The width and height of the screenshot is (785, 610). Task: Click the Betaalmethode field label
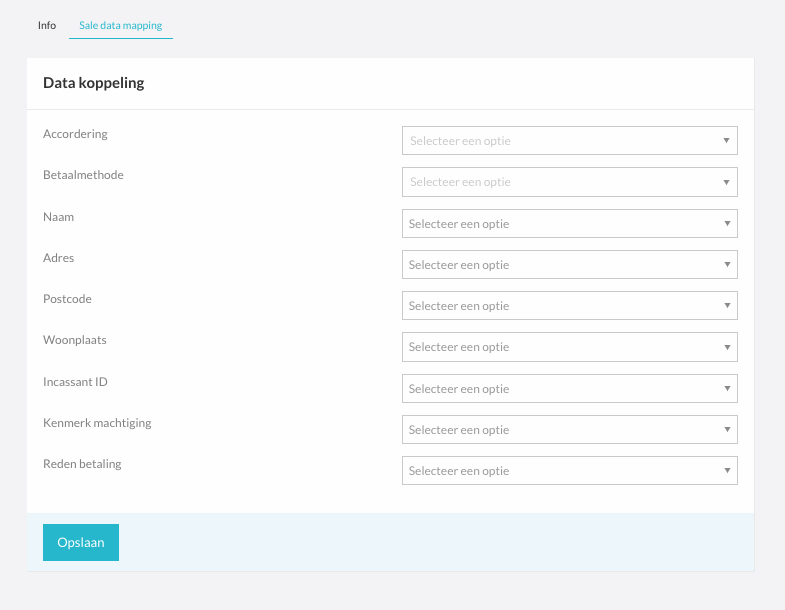83,175
